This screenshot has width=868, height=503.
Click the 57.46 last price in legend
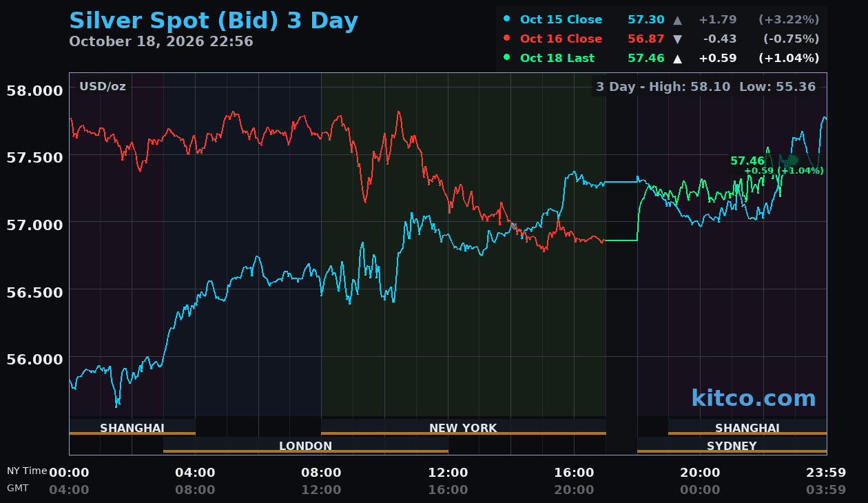point(646,59)
